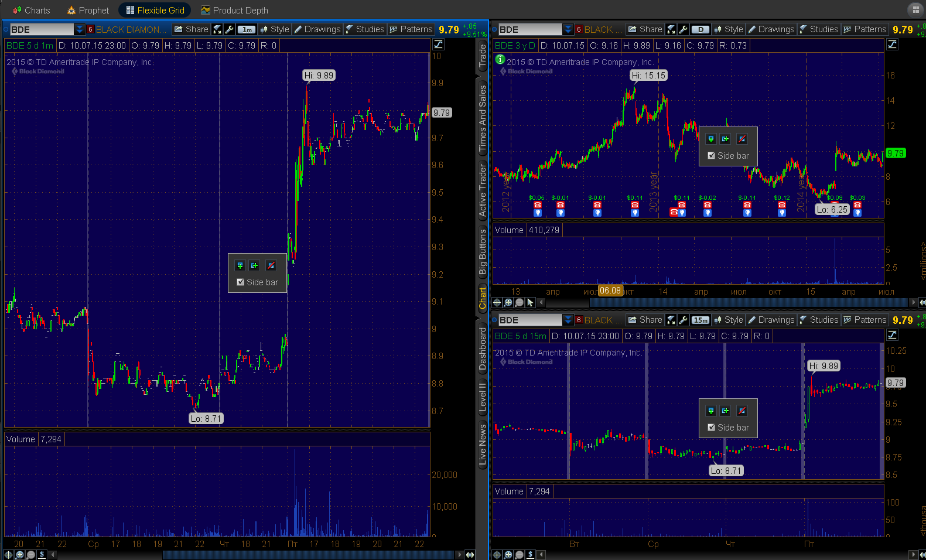The height and width of the screenshot is (560, 926).
Task: Toggle Side bar checkbox on daily chart
Action: [711, 156]
